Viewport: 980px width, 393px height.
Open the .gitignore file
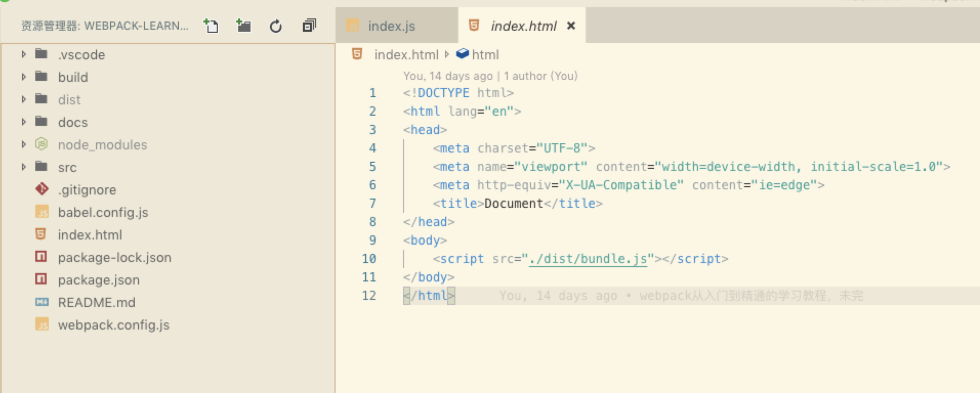[87, 190]
